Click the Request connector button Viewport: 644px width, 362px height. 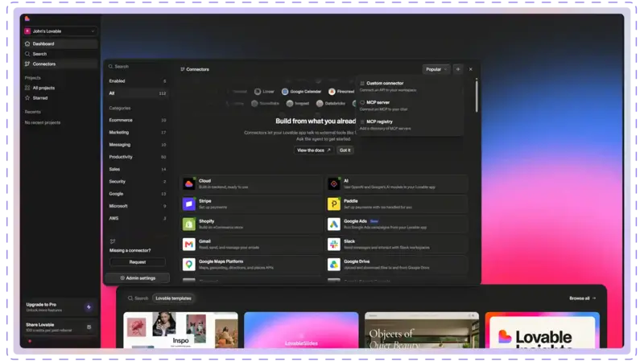point(138,262)
